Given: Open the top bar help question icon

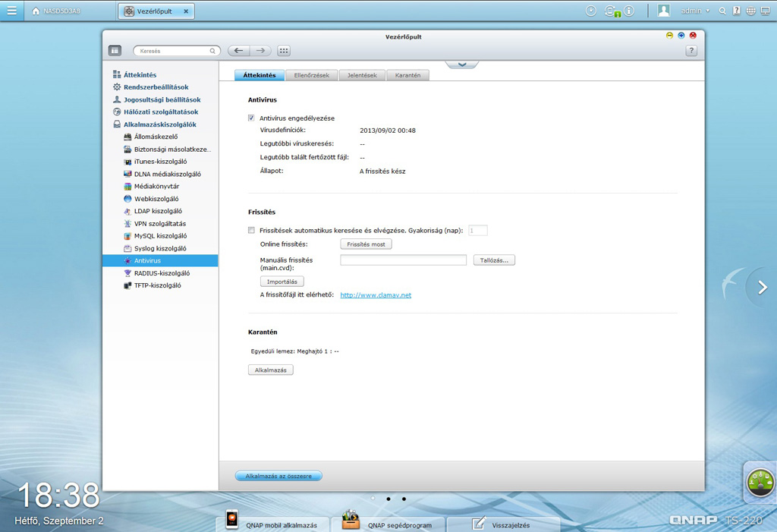Looking at the screenshot, I should tap(737, 11).
